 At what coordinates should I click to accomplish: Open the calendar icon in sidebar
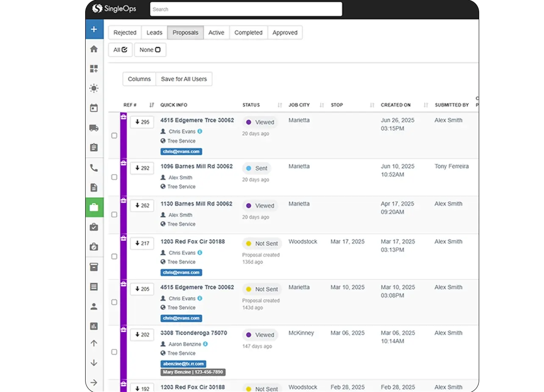pyautogui.click(x=94, y=108)
